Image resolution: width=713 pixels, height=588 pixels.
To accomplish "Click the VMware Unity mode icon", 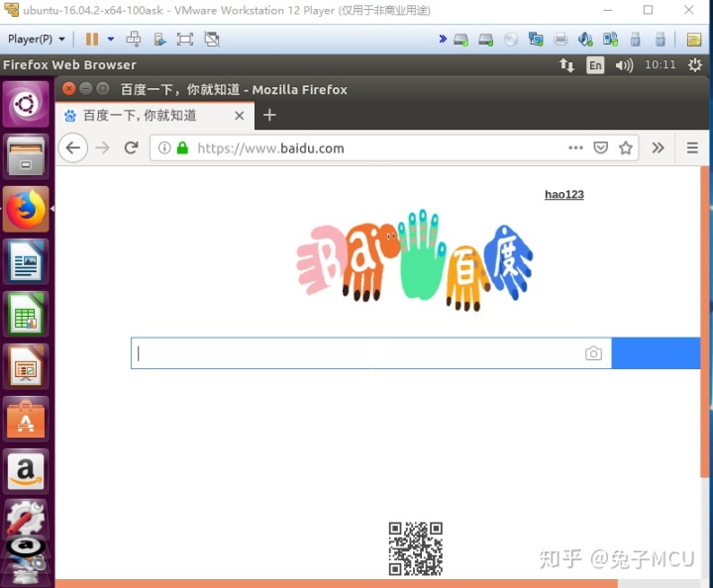I will point(159,39).
